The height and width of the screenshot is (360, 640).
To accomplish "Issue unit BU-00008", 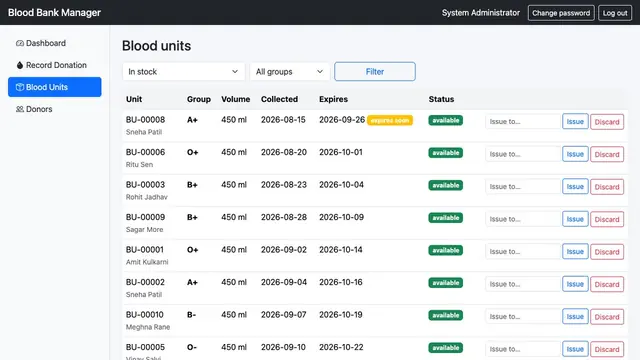I will click(575, 121).
